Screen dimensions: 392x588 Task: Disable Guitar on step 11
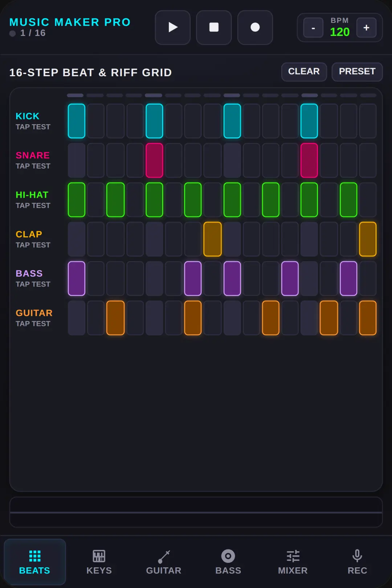point(271,318)
